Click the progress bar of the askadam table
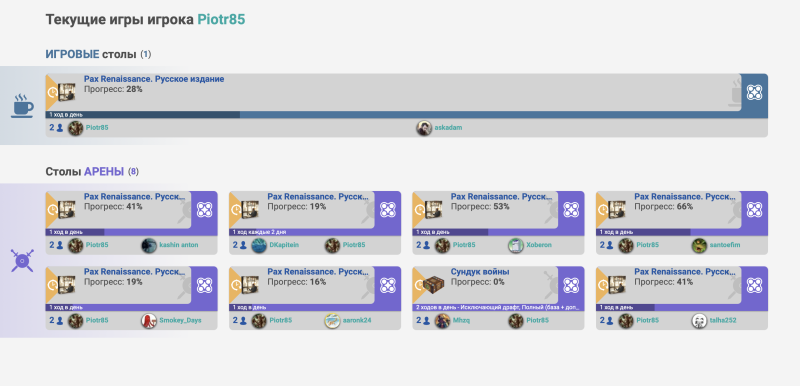Image resolution: width=800 pixels, height=386 pixels. 407,115
